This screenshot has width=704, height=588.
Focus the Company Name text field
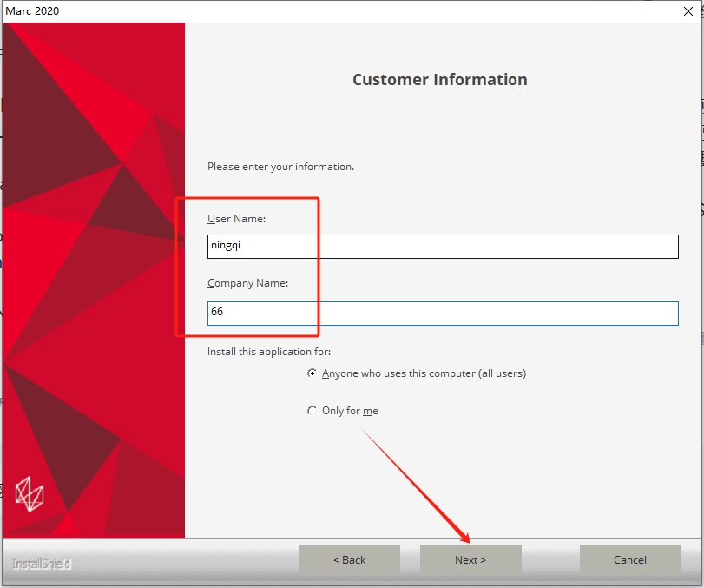click(443, 313)
